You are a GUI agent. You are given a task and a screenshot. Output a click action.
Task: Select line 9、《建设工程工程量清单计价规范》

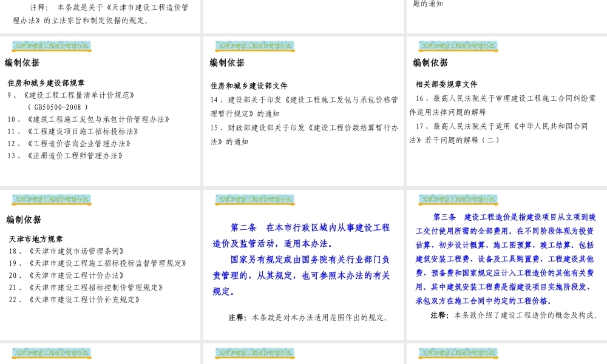[71, 95]
